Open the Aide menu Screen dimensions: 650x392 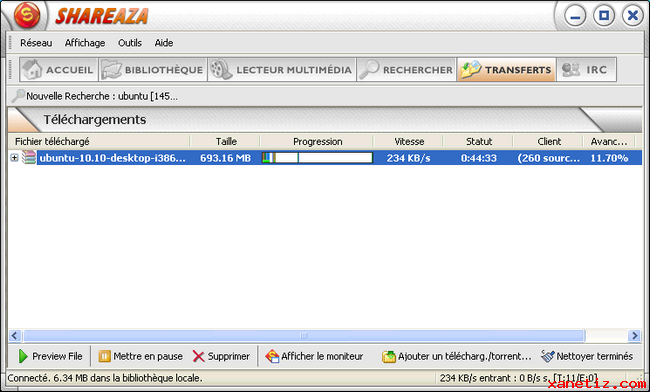click(164, 43)
